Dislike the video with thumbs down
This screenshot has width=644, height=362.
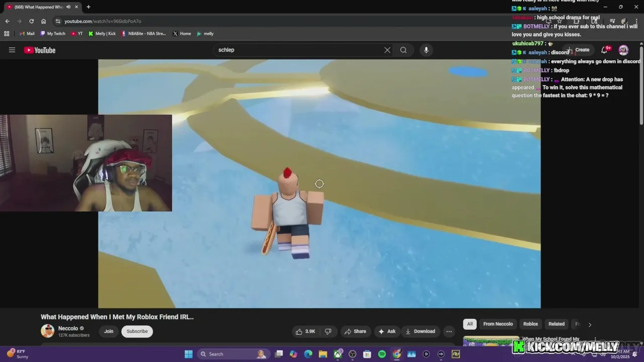328,331
